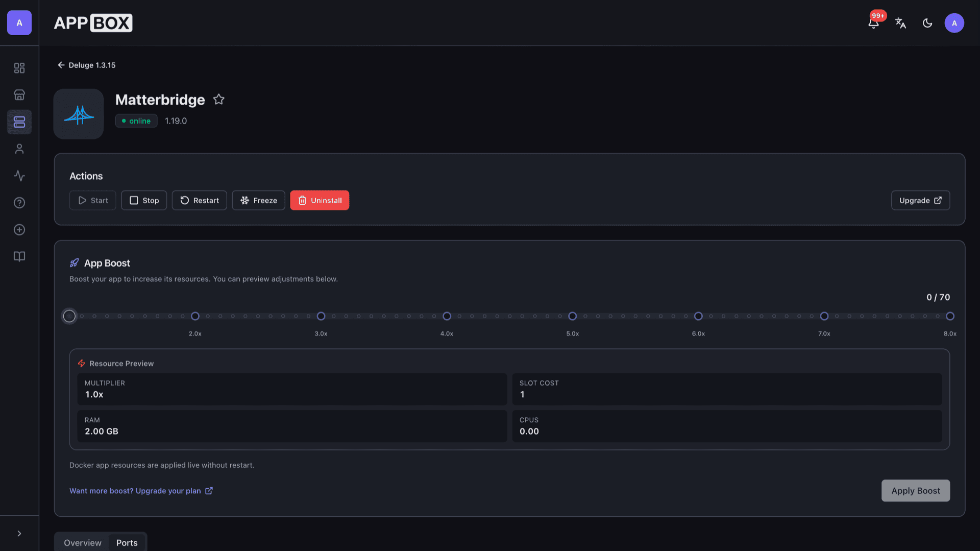Restart the Matterbridge app

click(x=200, y=201)
